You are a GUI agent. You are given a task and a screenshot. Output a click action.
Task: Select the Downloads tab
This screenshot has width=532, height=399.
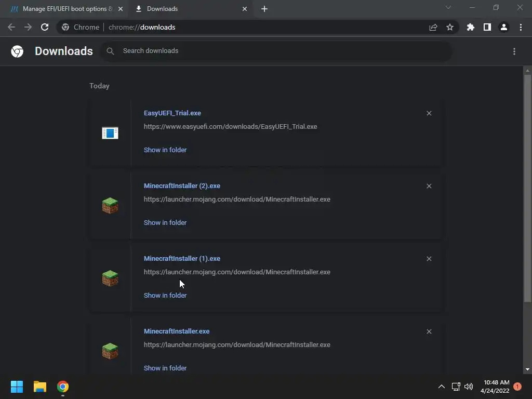point(190,9)
